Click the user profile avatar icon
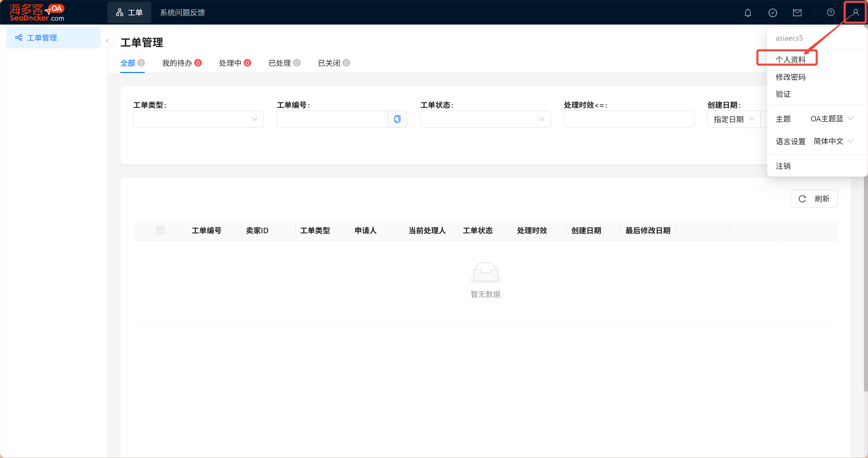Image resolution: width=868 pixels, height=458 pixels. pos(855,13)
